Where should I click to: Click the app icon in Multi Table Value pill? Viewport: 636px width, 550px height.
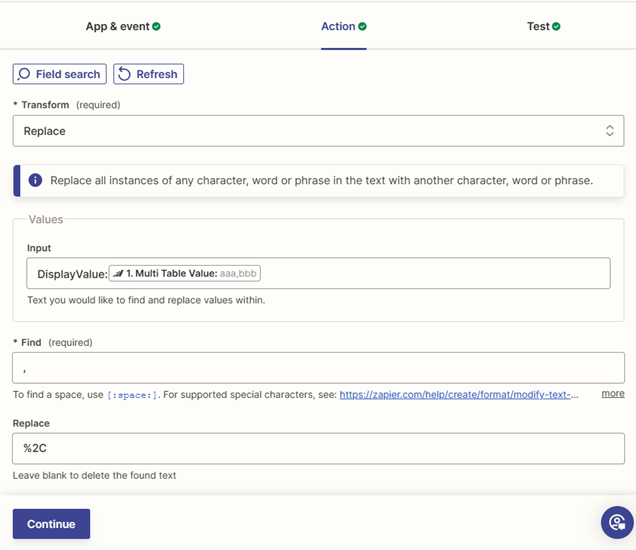(118, 273)
